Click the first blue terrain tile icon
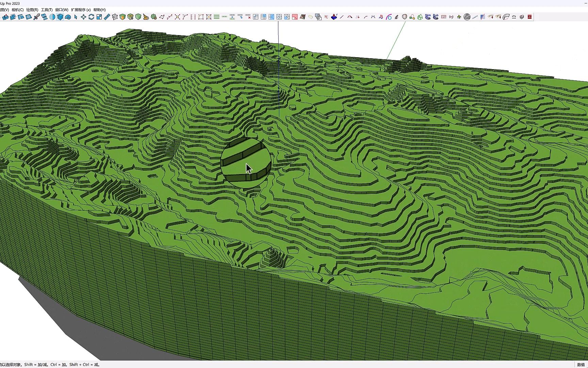Viewport: 588px width, 368px height. coord(5,17)
